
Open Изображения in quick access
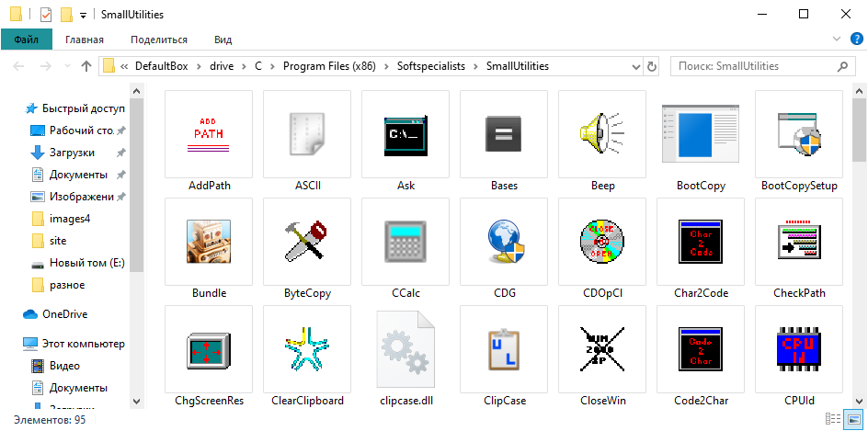point(74,197)
